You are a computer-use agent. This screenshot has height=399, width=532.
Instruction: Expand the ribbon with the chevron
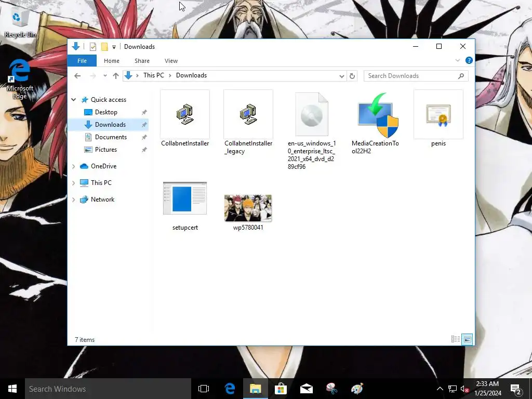click(x=458, y=60)
